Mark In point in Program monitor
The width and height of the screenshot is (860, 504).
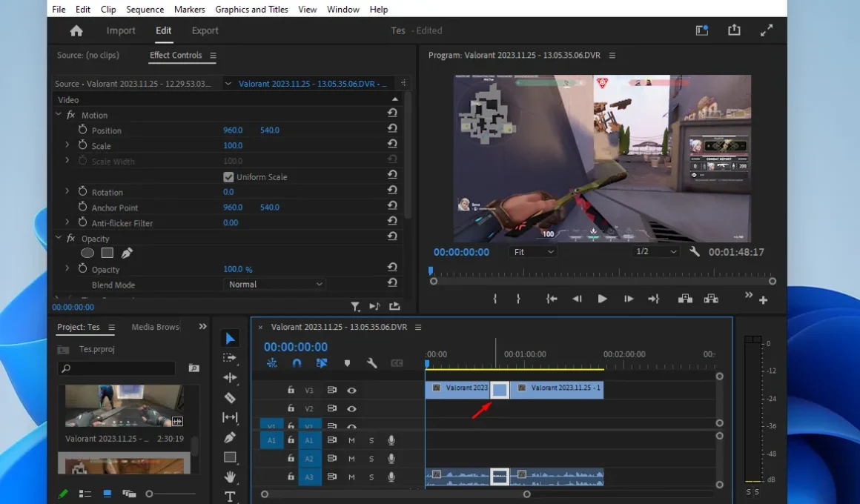click(495, 299)
